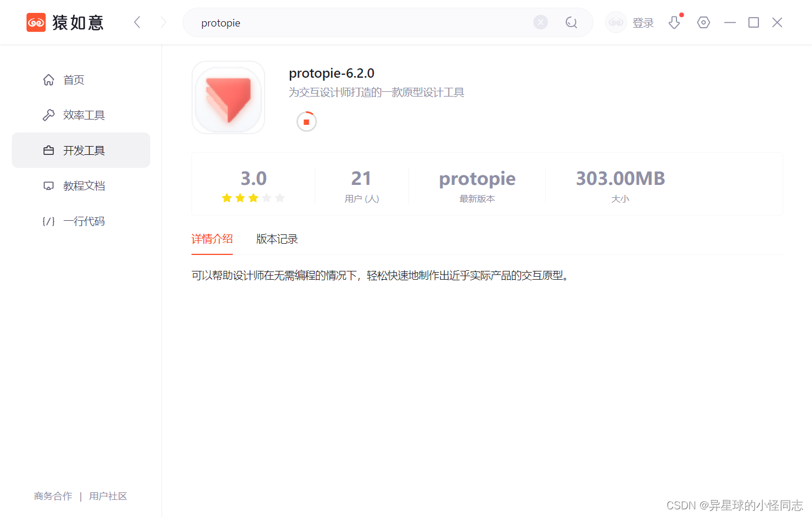Switch to the 详情介绍 tab
Screen dimensions: 812x517
pos(212,239)
